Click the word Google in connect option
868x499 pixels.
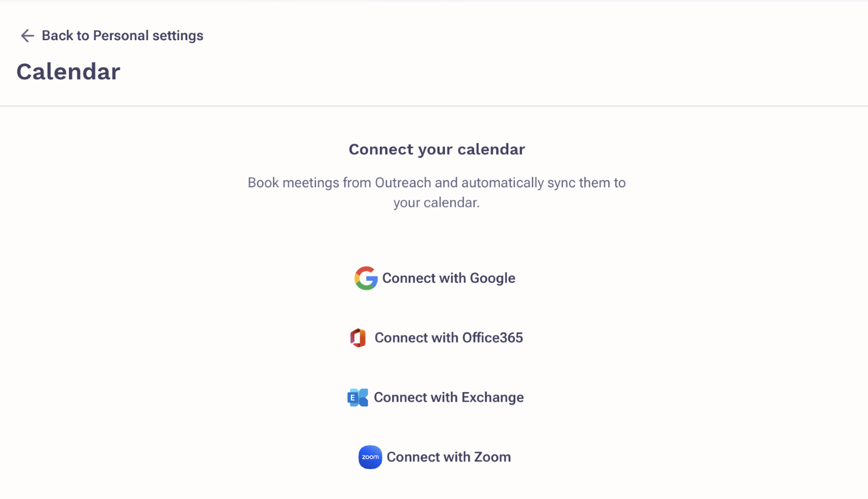pos(493,278)
